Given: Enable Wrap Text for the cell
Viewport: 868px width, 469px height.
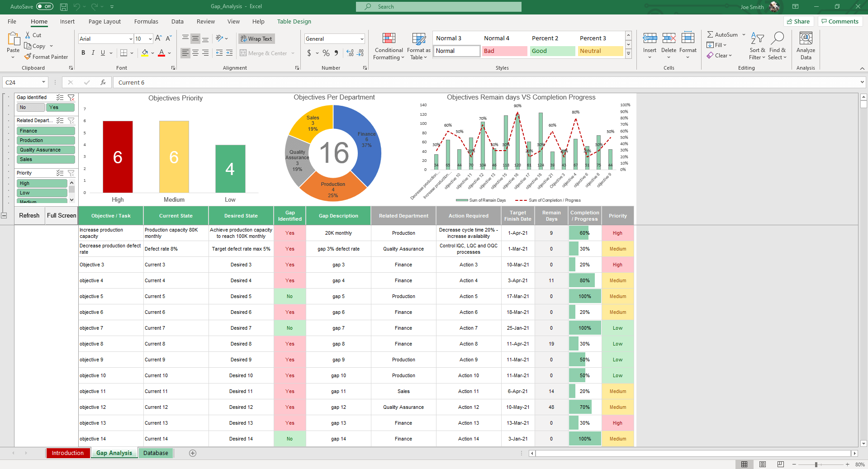Looking at the screenshot, I should 256,38.
